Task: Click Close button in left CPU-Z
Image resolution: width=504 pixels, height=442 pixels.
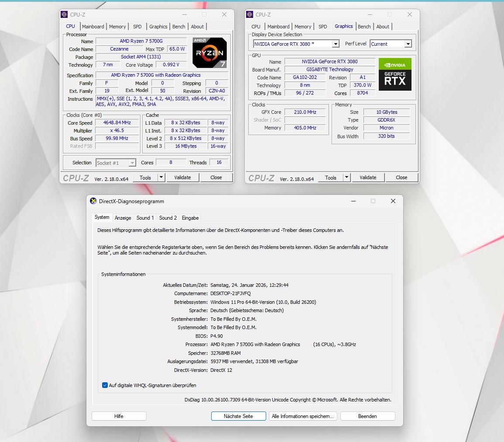Action: tap(216, 177)
